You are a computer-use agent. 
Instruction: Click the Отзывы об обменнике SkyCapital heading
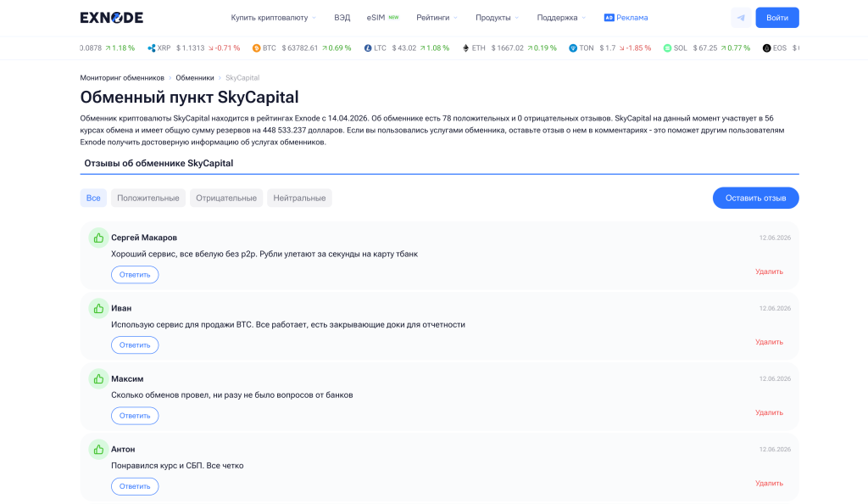pos(159,164)
